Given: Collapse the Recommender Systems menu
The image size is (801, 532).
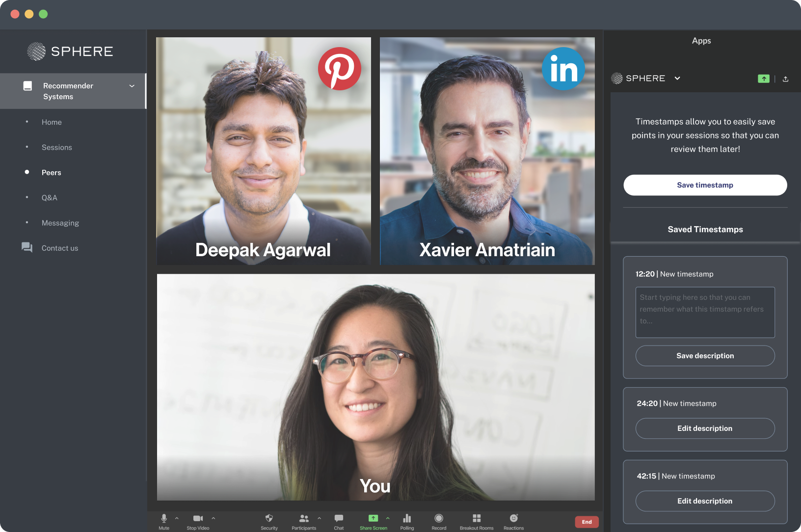Looking at the screenshot, I should click(x=132, y=86).
